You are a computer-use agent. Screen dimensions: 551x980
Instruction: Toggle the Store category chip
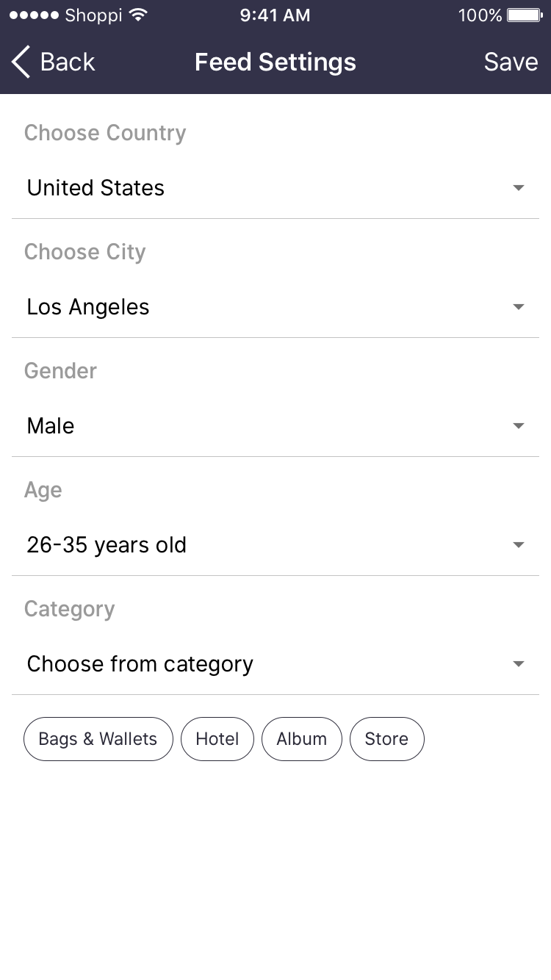coord(386,739)
